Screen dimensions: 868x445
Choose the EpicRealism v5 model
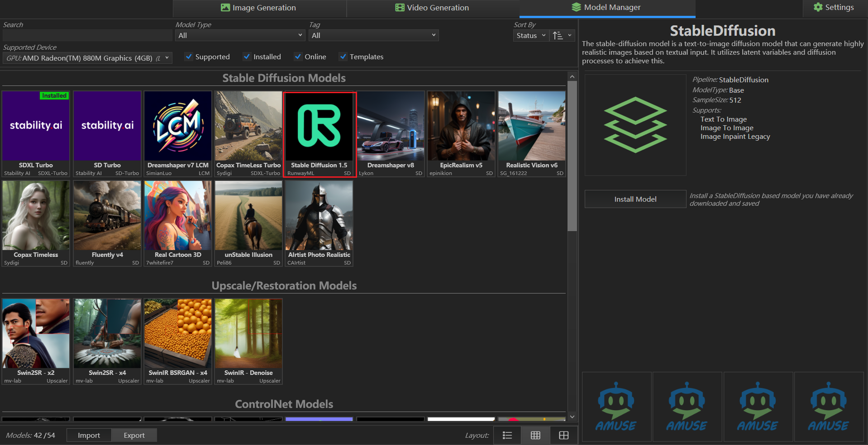click(x=461, y=134)
